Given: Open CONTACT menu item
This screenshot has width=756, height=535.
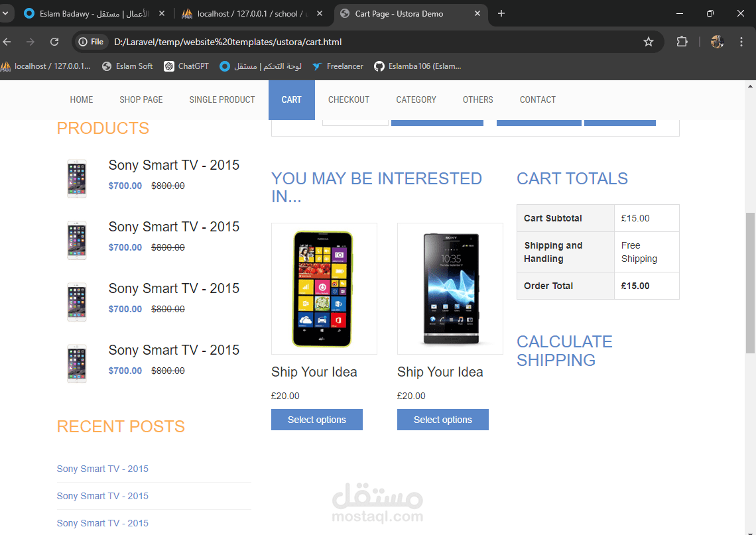Looking at the screenshot, I should pyautogui.click(x=538, y=99).
